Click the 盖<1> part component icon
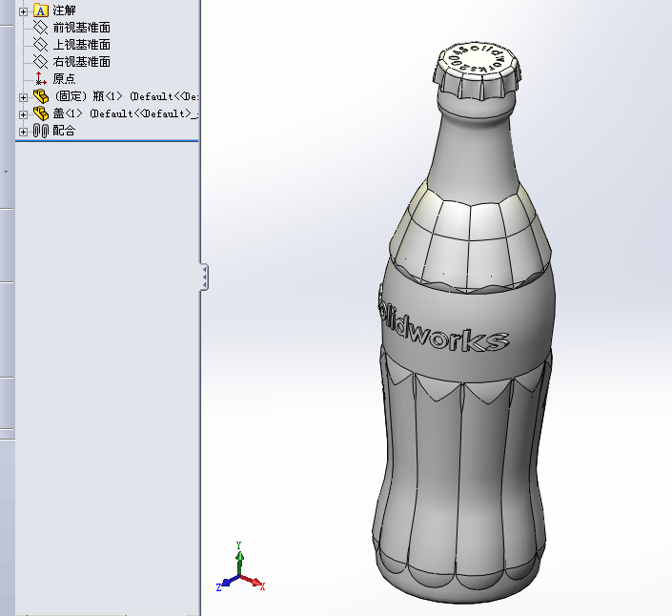The image size is (672, 616). (x=41, y=113)
